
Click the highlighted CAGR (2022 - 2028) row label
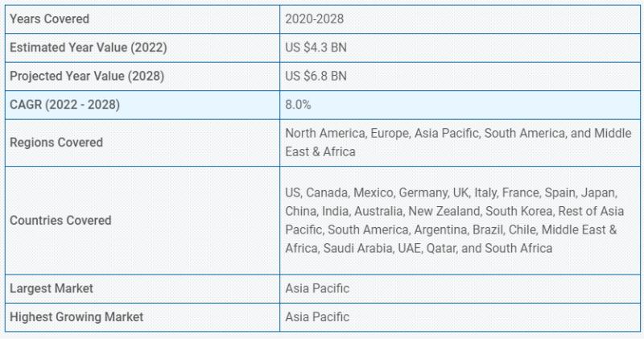65,105
